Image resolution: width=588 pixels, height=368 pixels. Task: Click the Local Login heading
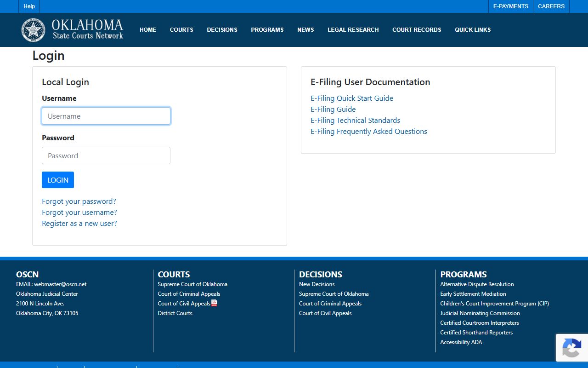point(65,82)
